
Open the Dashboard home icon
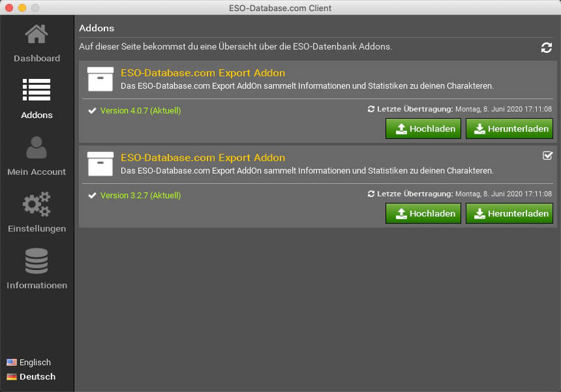[x=37, y=34]
